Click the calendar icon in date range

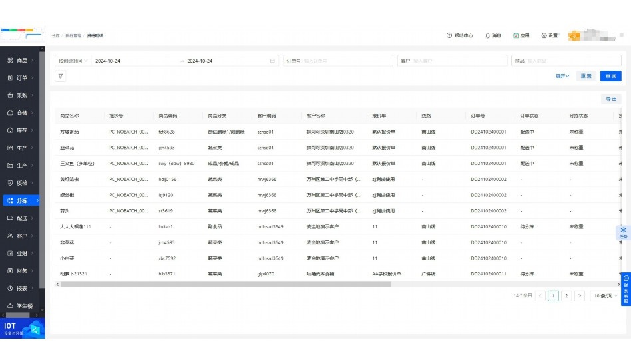pyautogui.click(x=272, y=61)
